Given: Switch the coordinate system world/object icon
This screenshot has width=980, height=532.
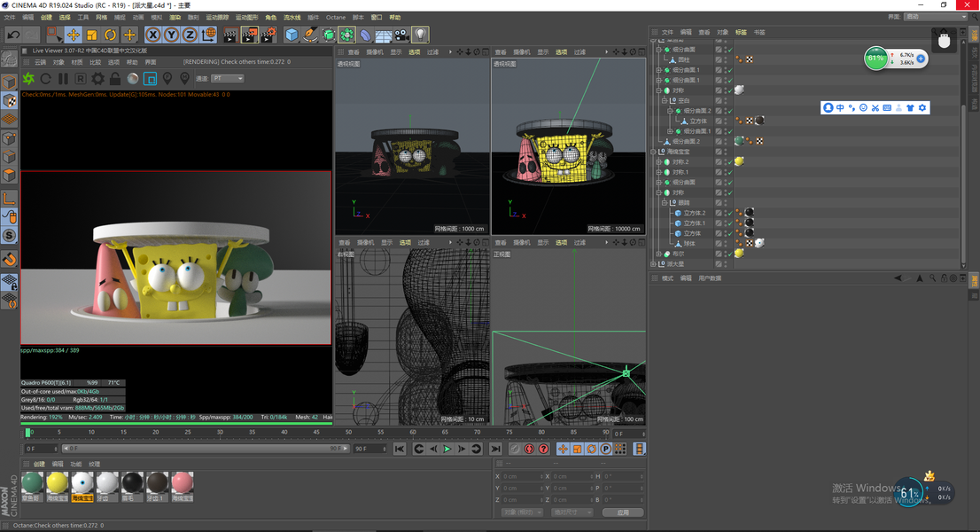Looking at the screenshot, I should (x=209, y=35).
